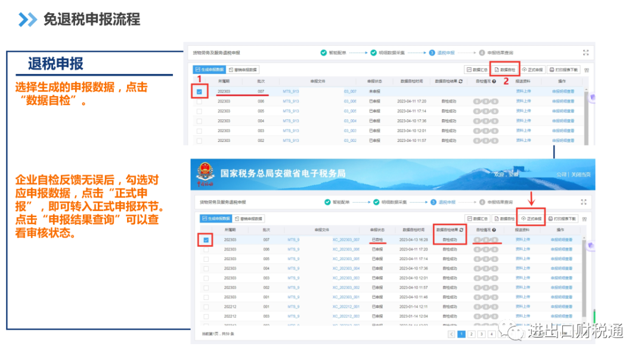Click 数据自检 button marked with red number 2
The width and height of the screenshot is (644, 359).
point(505,70)
